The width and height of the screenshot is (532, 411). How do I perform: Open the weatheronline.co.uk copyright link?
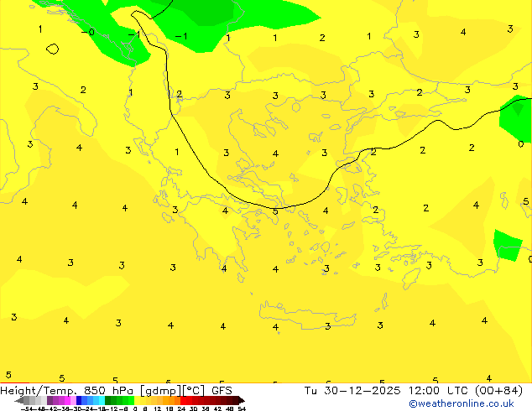[462, 403]
